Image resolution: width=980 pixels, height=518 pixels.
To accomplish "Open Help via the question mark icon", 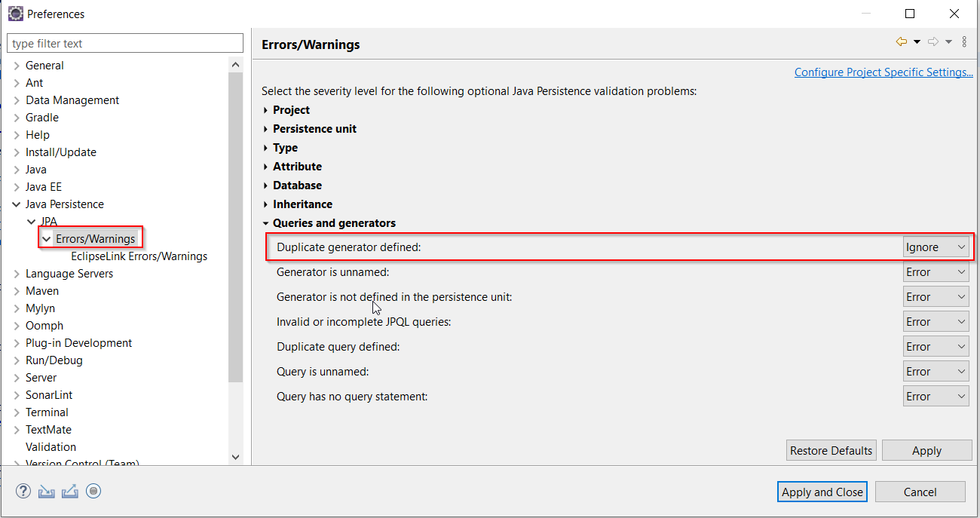I will [x=23, y=491].
